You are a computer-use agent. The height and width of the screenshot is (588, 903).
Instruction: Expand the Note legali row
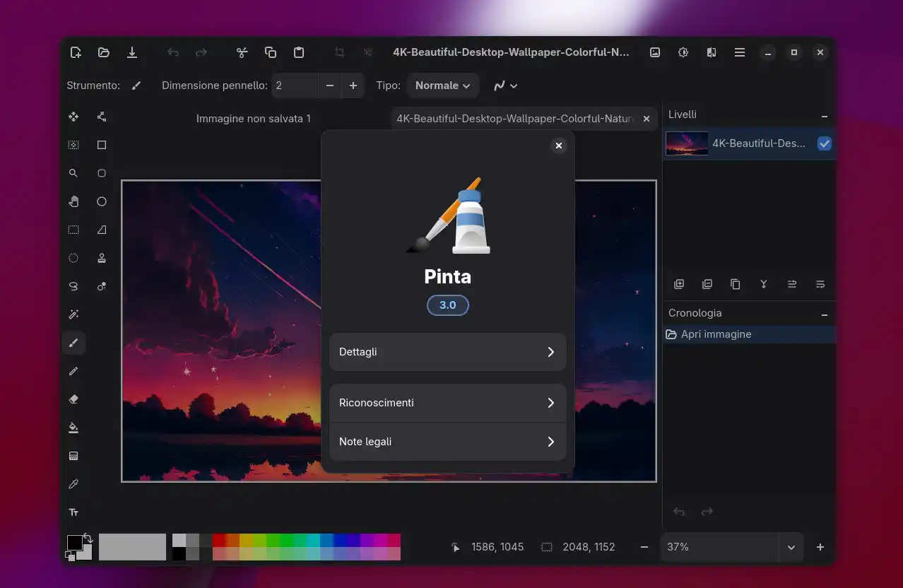(448, 442)
